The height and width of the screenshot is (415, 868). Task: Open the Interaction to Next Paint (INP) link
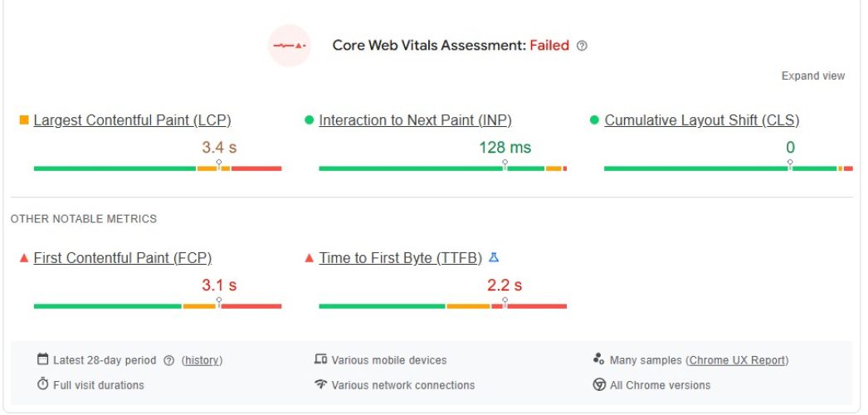click(415, 120)
